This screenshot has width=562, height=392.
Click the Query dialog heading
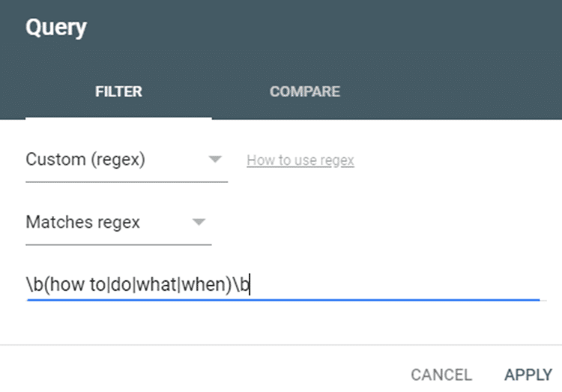pyautogui.click(x=56, y=28)
